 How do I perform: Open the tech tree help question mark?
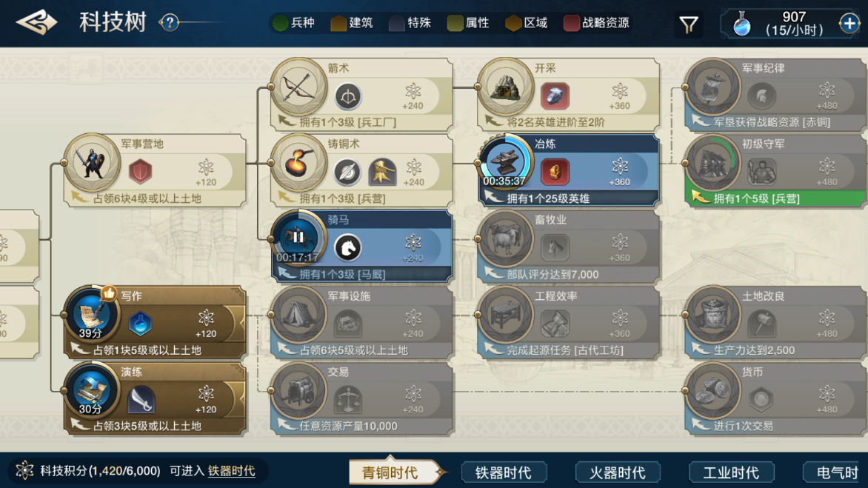[x=170, y=23]
